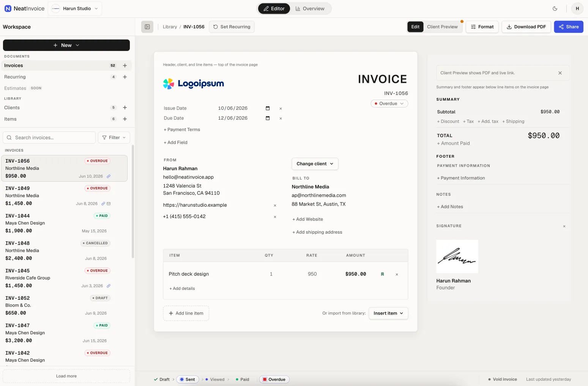Set status step to Viewed
Viewport: 588px width, 386px height.
coord(215,380)
